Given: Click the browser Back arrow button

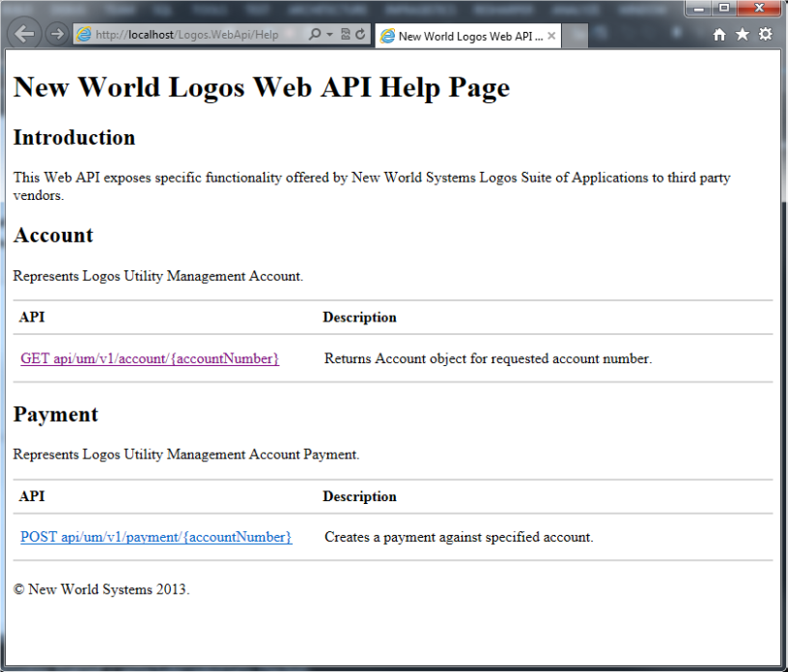Looking at the screenshot, I should [x=24, y=34].
